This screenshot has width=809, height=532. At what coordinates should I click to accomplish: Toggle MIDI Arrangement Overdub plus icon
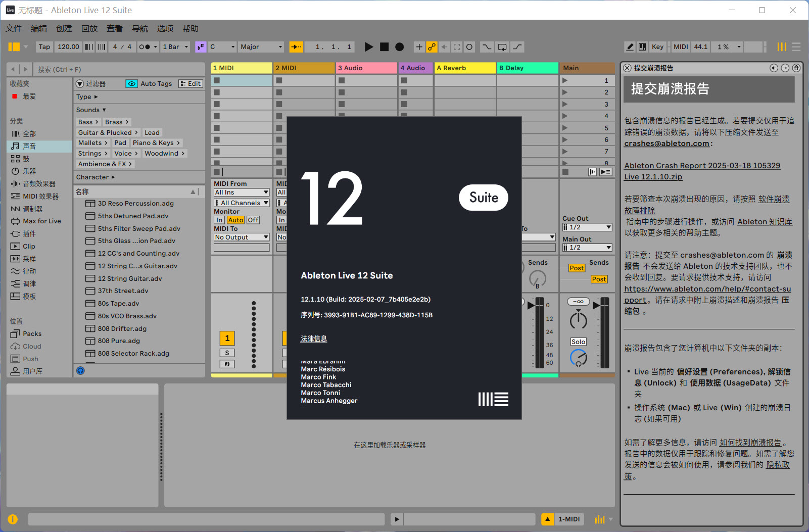(x=419, y=47)
